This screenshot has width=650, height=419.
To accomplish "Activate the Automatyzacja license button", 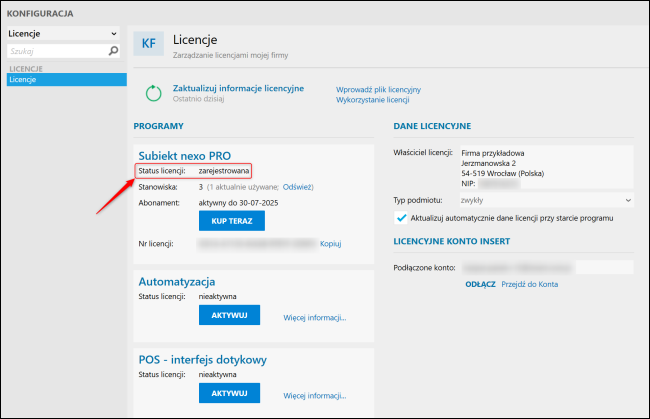I will pos(229,315).
